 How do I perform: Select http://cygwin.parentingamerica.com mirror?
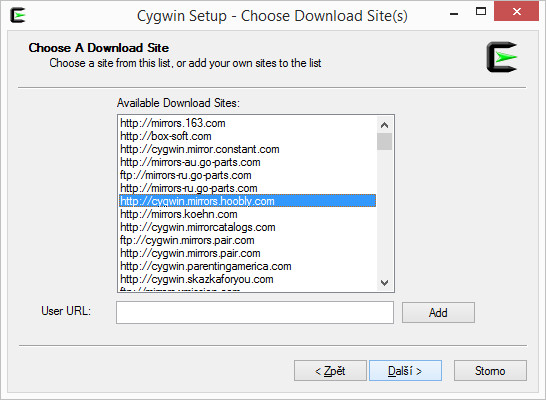click(x=248, y=266)
